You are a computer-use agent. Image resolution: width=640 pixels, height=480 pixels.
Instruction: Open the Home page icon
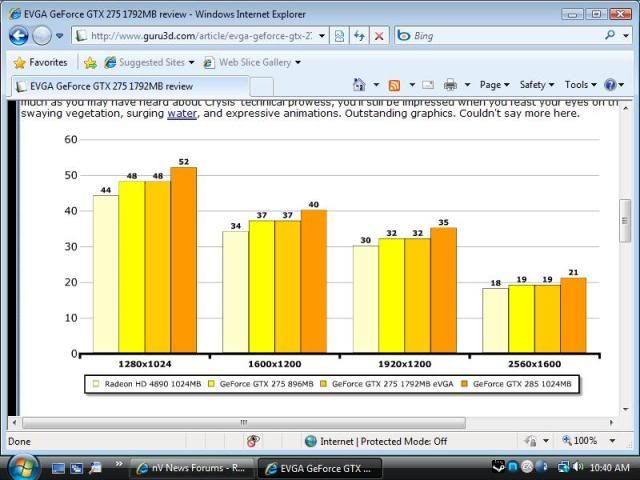pyautogui.click(x=359, y=85)
